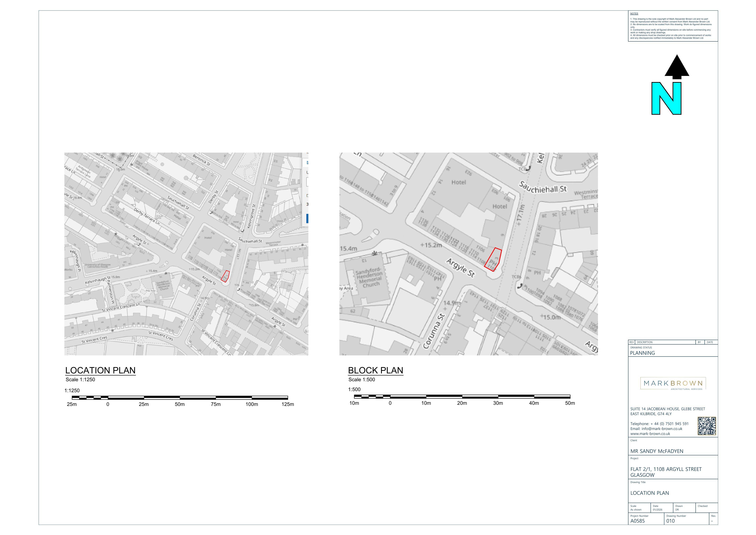Click the cyan N north arrow symbol
The height and width of the screenshot is (535, 756).
[x=666, y=99]
